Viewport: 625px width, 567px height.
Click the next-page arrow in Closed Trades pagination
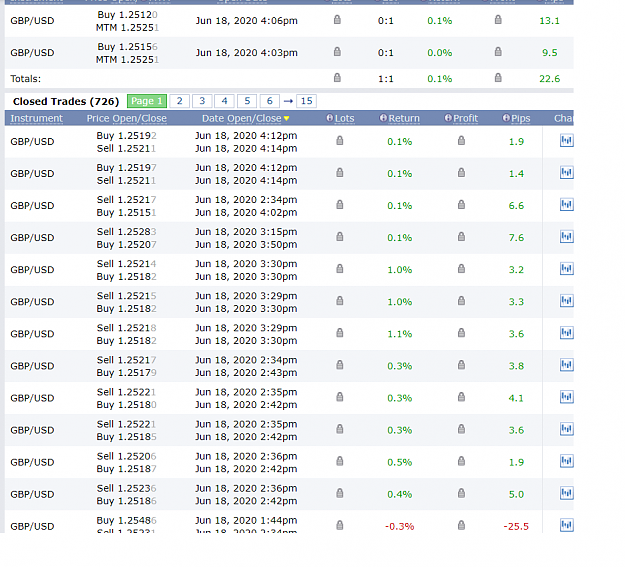288,101
